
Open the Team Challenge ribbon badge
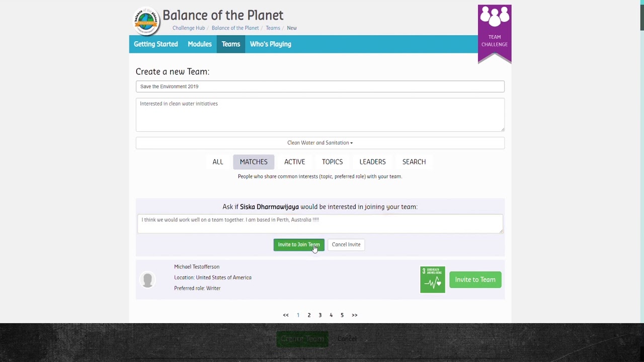click(495, 34)
